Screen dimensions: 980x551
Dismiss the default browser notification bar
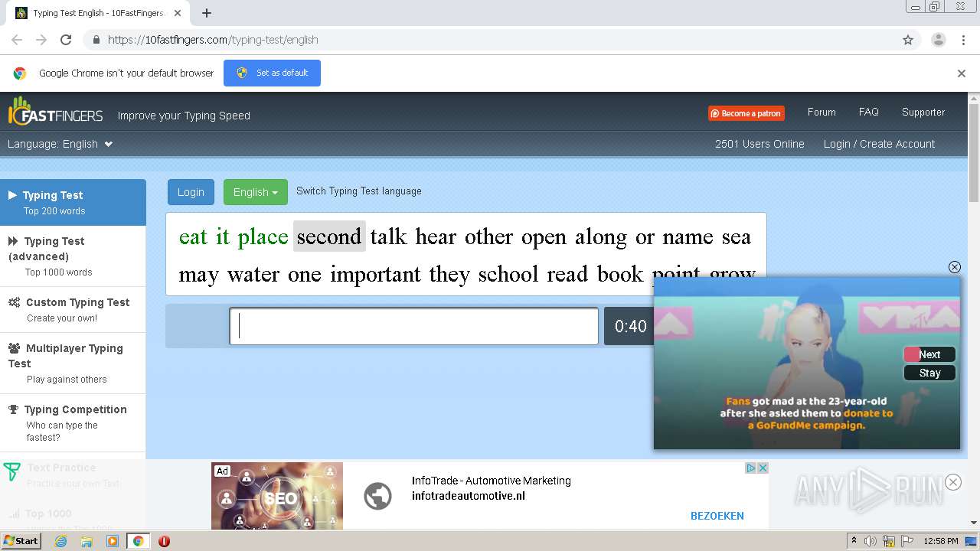point(962,73)
